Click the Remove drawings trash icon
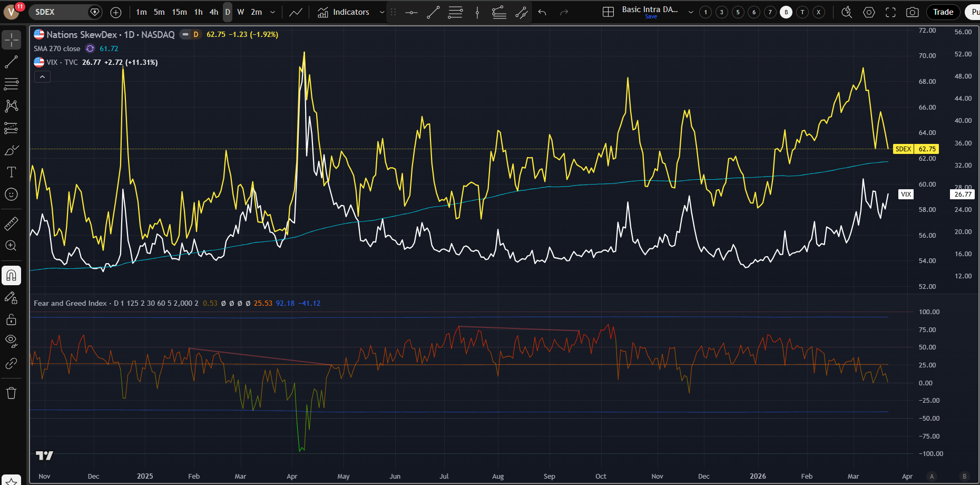980x485 pixels. (12, 393)
